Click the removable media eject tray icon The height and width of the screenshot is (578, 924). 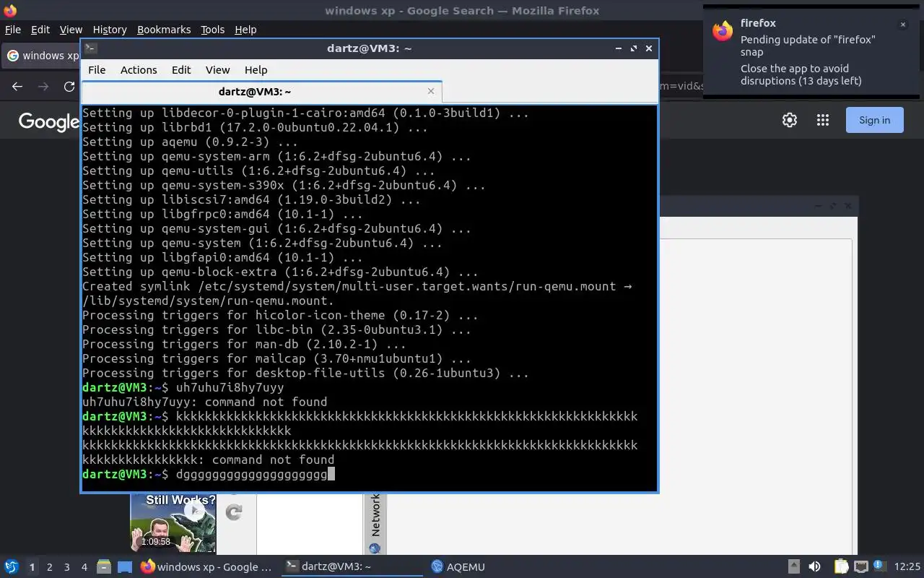click(x=794, y=566)
